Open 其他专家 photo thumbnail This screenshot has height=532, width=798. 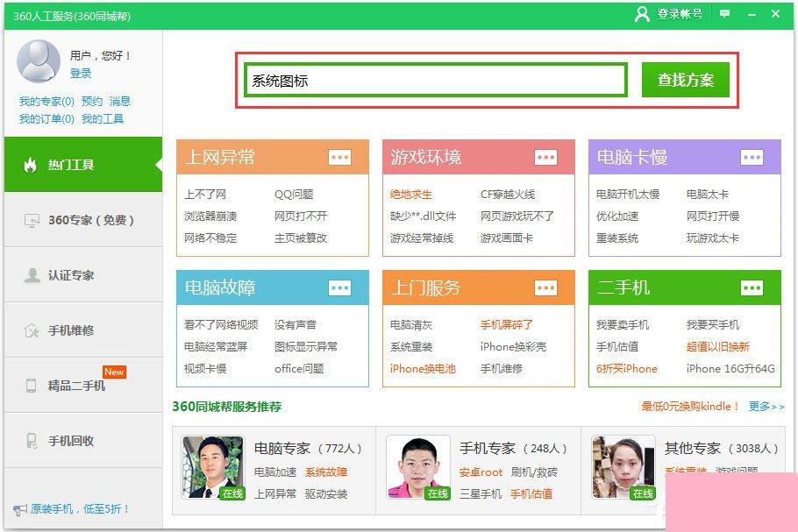[623, 467]
